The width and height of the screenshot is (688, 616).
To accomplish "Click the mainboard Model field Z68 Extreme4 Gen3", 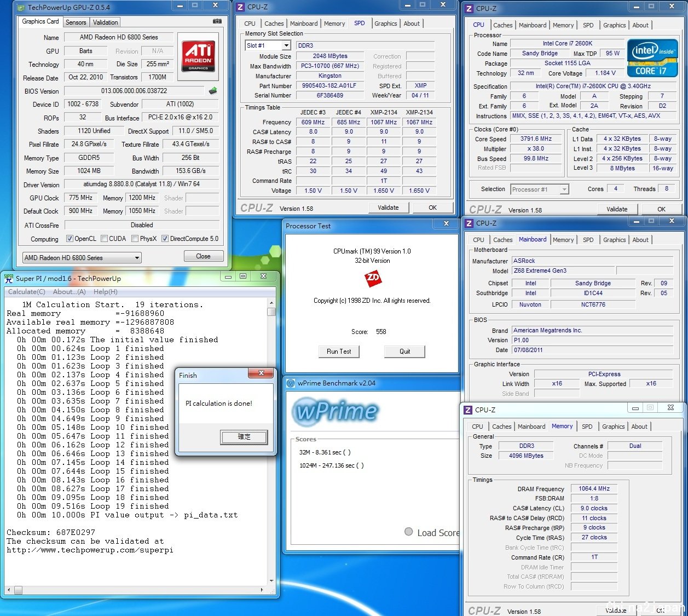I will point(564,270).
